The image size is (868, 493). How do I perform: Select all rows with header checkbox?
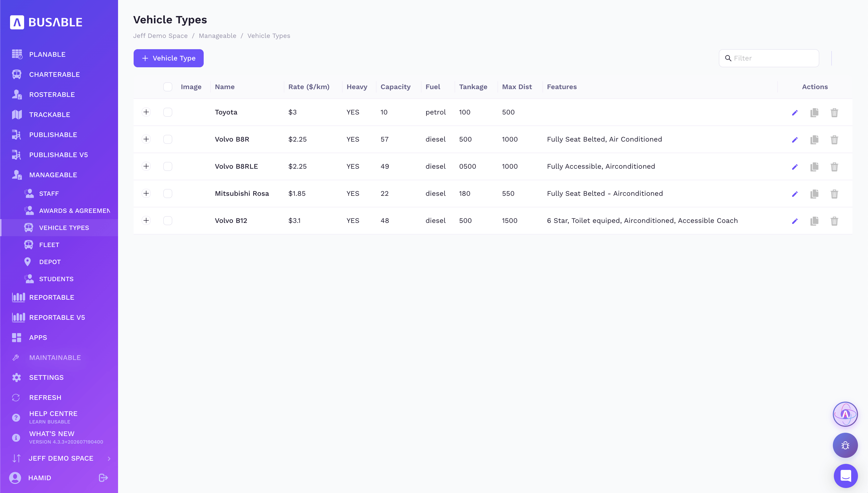(x=168, y=87)
